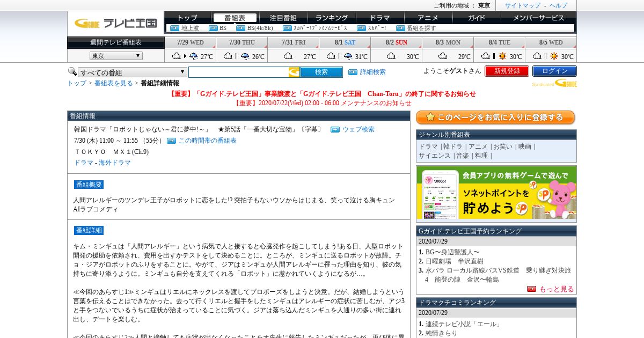Click the 韓ドラ genre link in ジャンル別番組表
This screenshot has width=644, height=338.
point(452,146)
